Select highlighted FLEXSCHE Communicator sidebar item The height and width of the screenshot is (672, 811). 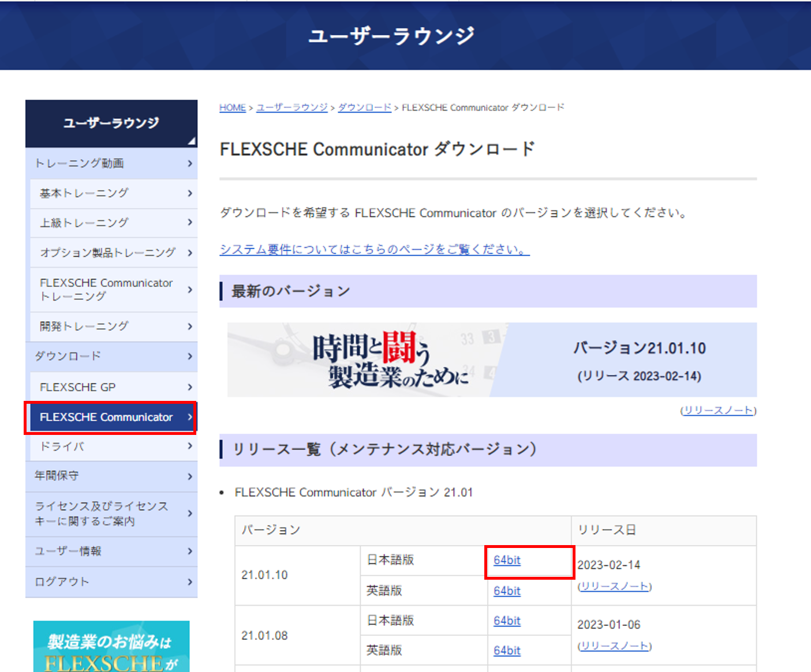tap(106, 417)
